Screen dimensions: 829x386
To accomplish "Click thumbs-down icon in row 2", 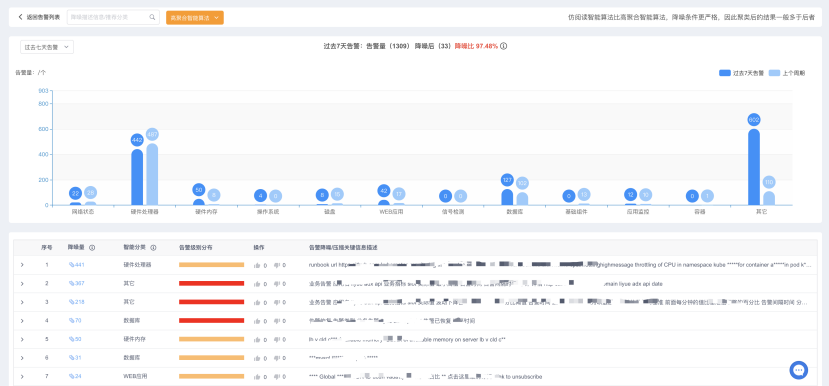I will pos(277,284).
